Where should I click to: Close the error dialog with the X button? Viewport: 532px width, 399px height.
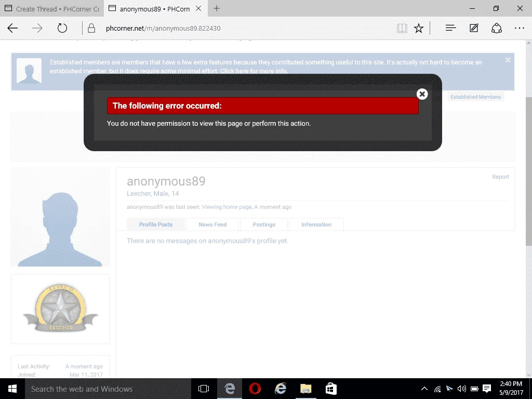pyautogui.click(x=422, y=94)
